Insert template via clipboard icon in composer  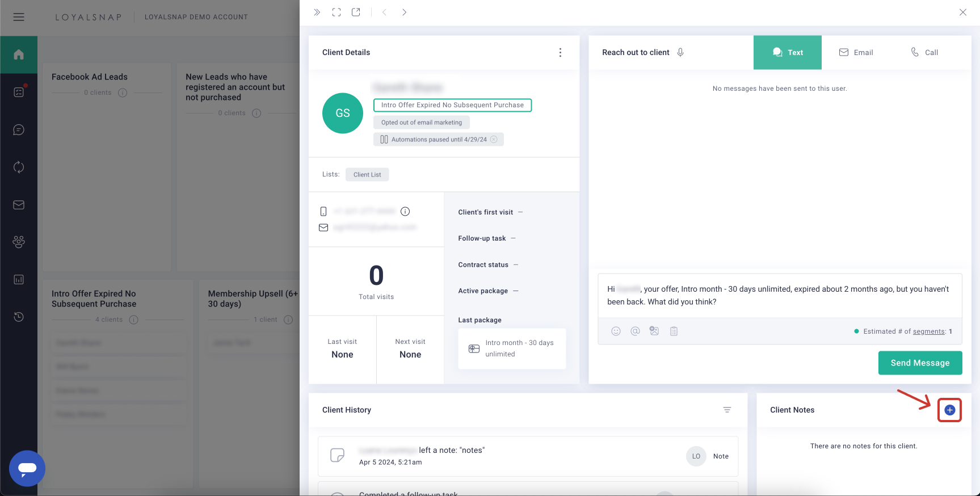point(674,331)
